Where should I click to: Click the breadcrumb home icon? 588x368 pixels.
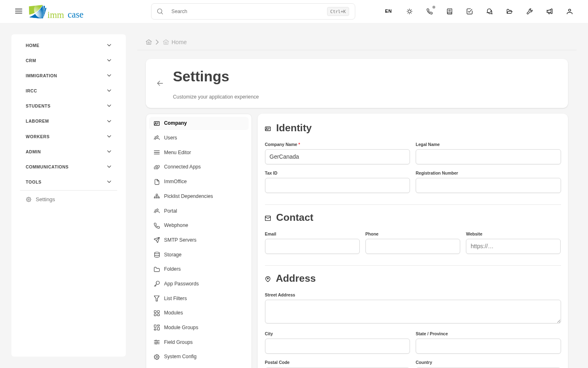click(149, 42)
